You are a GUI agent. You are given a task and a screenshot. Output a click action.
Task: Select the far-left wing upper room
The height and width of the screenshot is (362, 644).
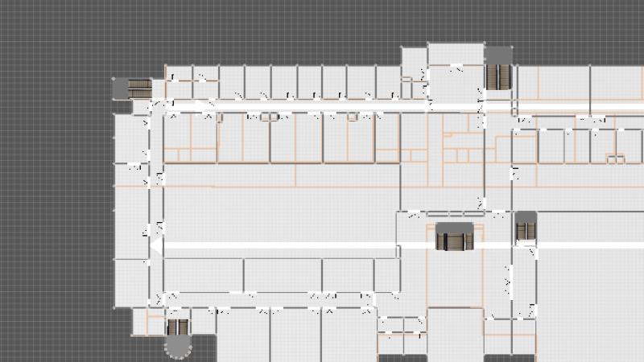click(130, 137)
